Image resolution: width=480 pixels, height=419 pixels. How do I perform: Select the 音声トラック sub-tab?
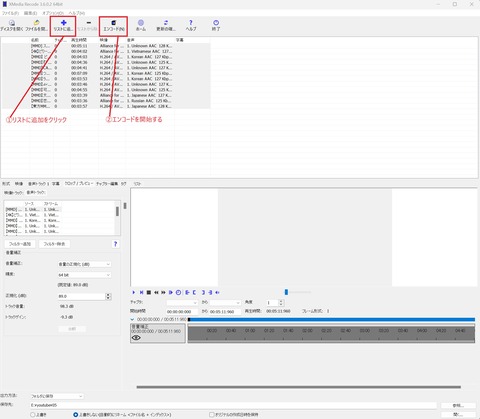36,193
